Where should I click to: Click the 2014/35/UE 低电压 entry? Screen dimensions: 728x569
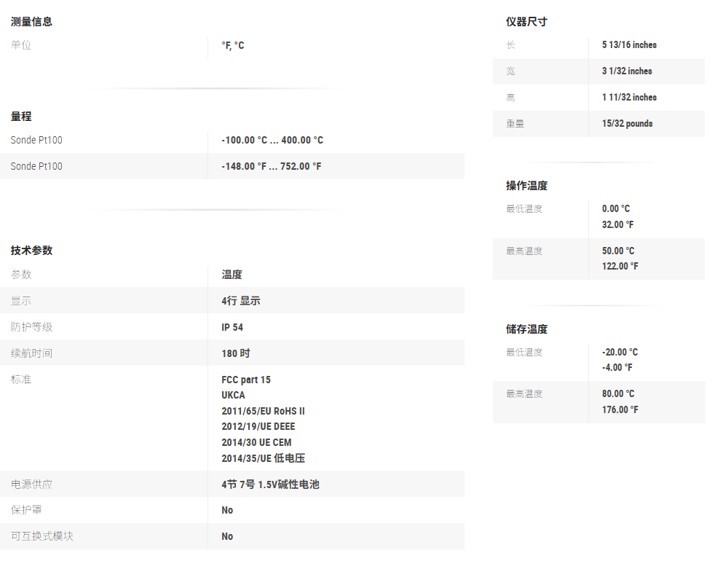(x=263, y=458)
